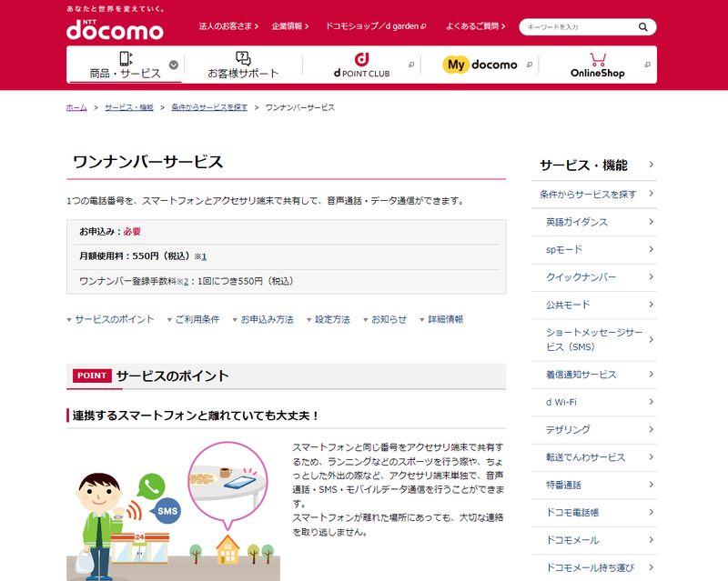
Task: Open 企業情報 header menu
Action: pyautogui.click(x=291, y=26)
